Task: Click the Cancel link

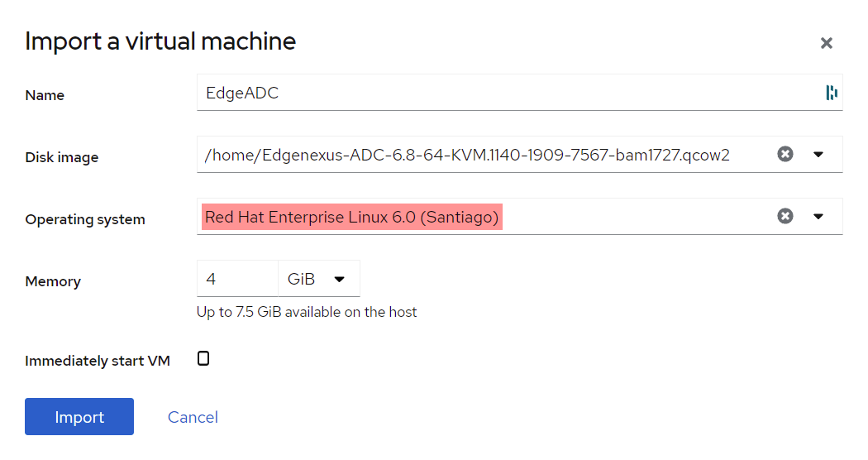Action: pos(193,417)
